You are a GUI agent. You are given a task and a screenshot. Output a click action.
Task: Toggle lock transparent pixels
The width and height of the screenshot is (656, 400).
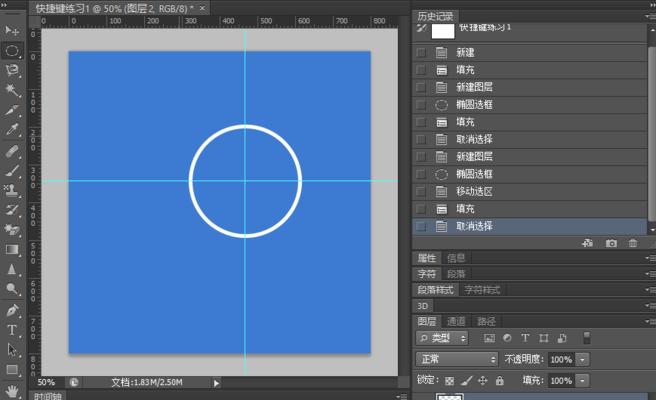(449, 381)
